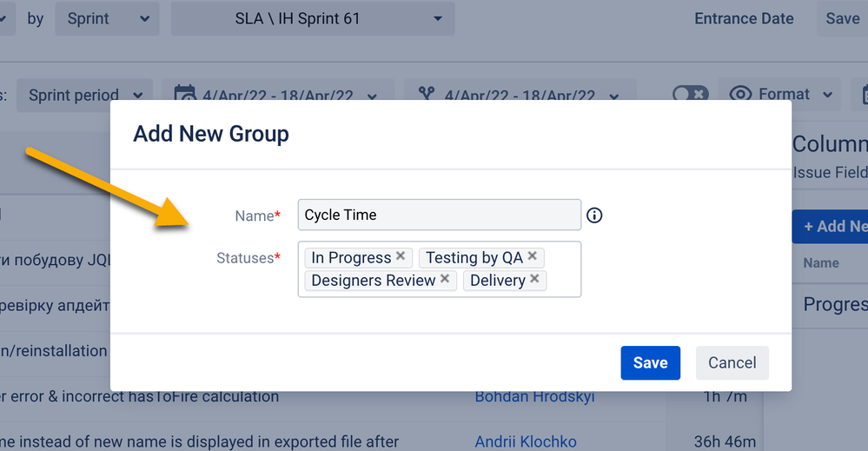
Task: Open the Sprint grouping dropdown
Action: coord(108,19)
